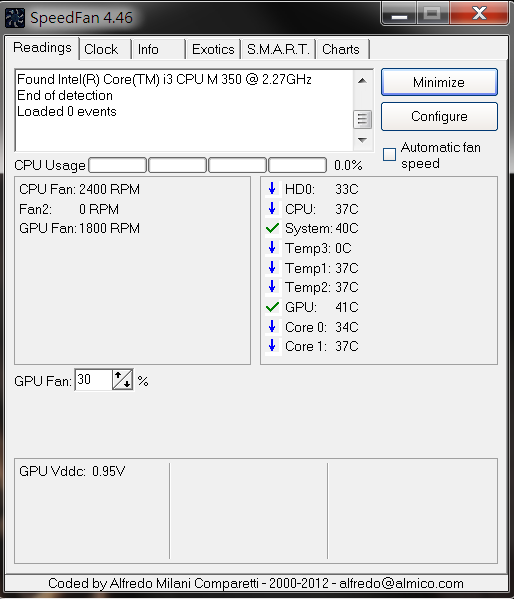The width and height of the screenshot is (515, 599).
Task: Click the SpeedFan fan icon in title bar
Action: [15, 18]
